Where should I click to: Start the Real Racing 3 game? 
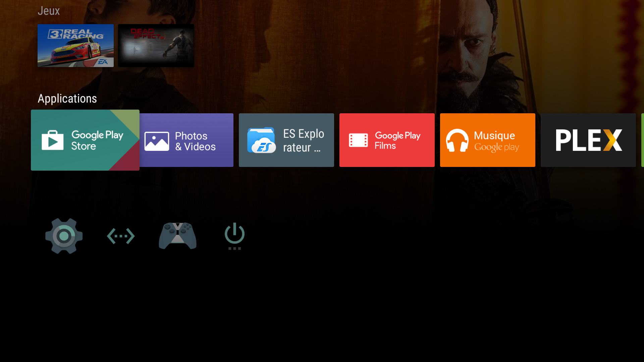coord(75,46)
